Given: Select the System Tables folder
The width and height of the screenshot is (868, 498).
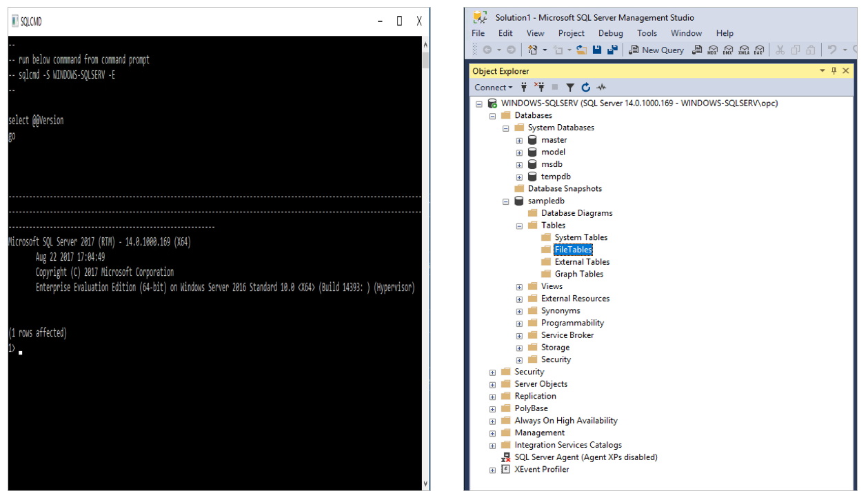Looking at the screenshot, I should 581,237.
